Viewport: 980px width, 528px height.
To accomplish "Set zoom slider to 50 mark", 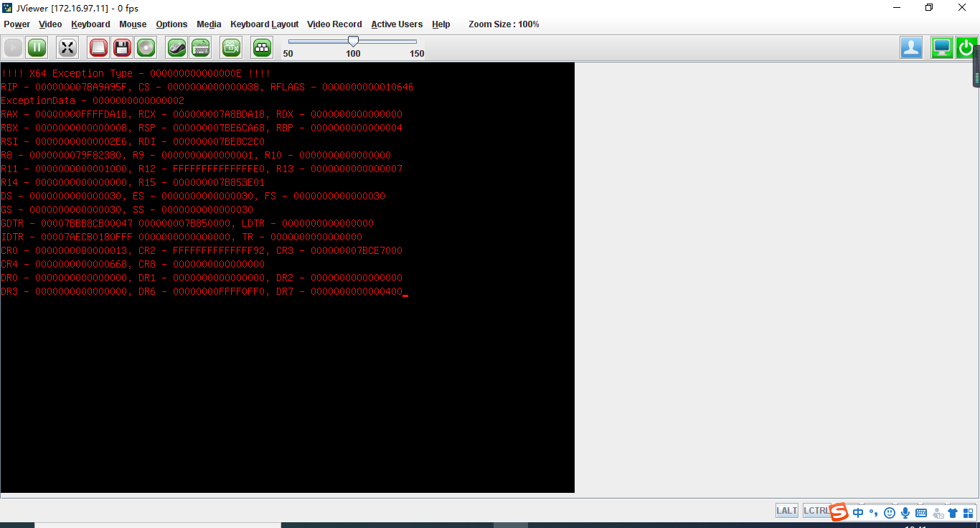I will tap(288, 53).
